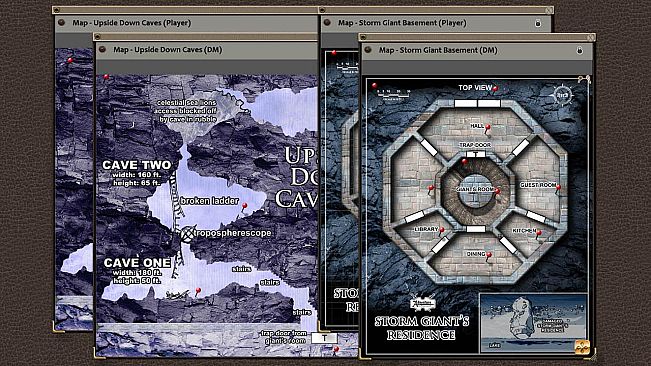
Task: Click the pin on Cave One floor
Action: click(198, 291)
